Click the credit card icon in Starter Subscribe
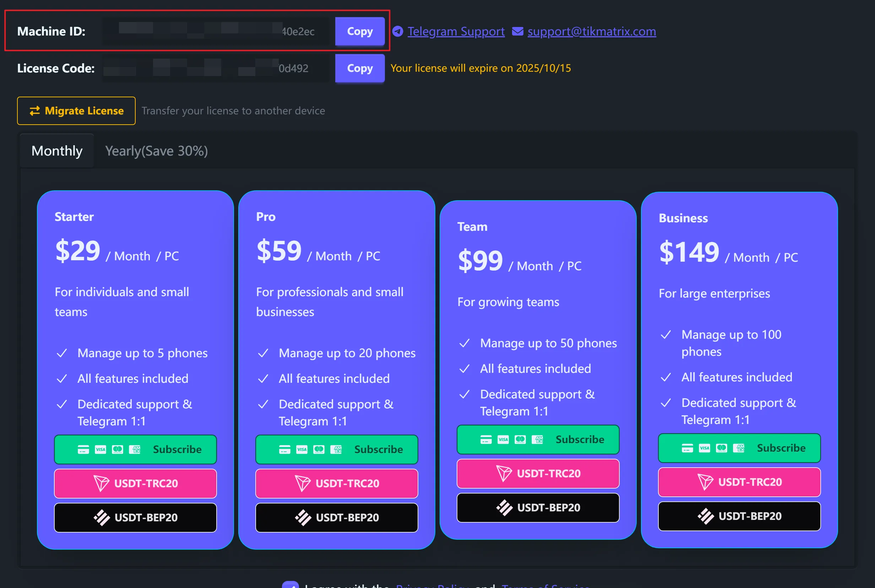This screenshot has height=588, width=875. point(83,449)
